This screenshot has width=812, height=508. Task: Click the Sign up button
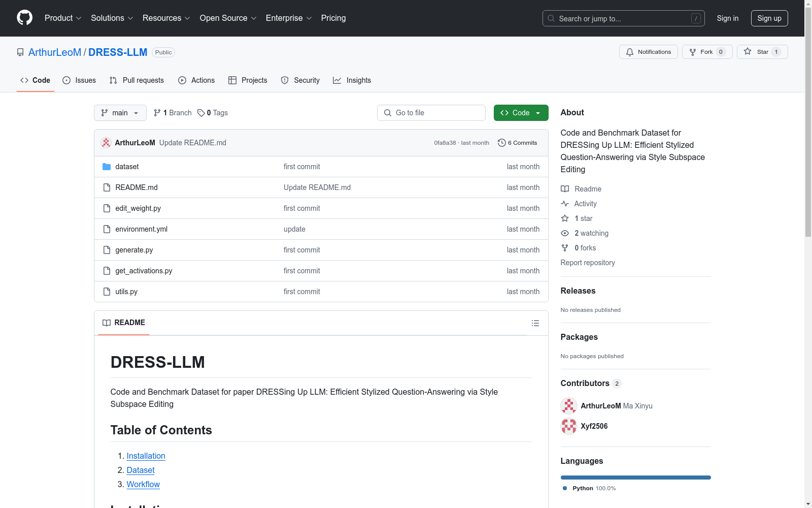click(x=769, y=18)
